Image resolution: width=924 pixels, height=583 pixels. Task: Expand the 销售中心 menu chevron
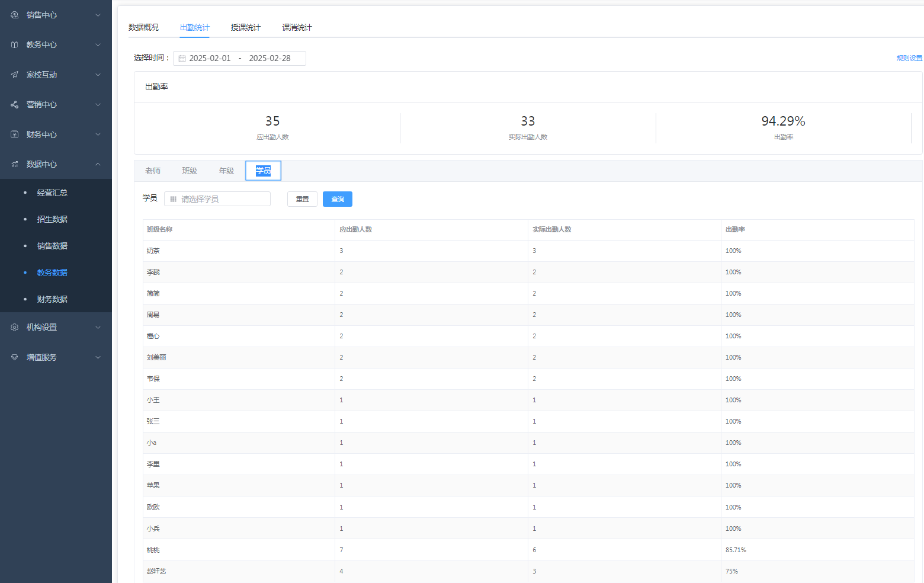click(x=98, y=15)
